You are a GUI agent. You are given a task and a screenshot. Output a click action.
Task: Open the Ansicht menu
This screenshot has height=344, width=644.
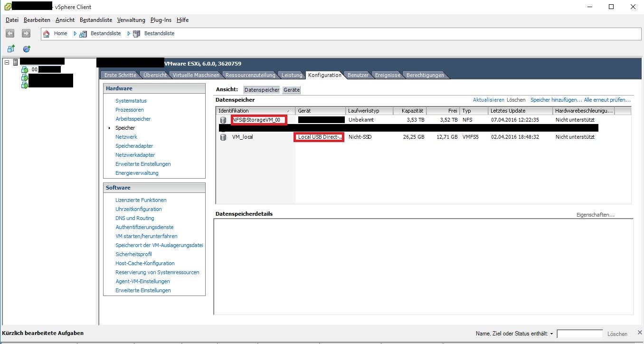point(65,20)
